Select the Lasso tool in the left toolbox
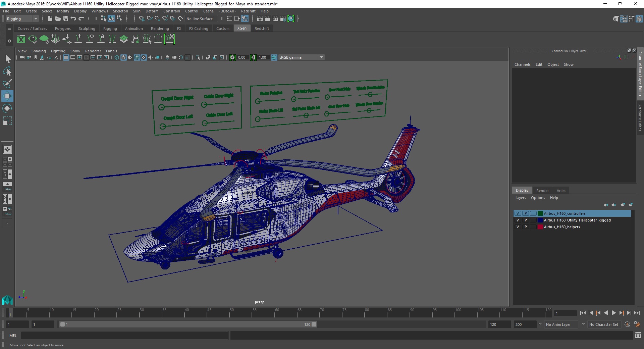 coord(7,71)
